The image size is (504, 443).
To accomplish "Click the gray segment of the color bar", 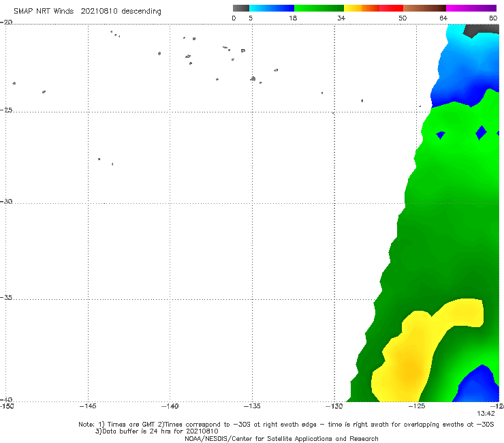I will [241, 8].
